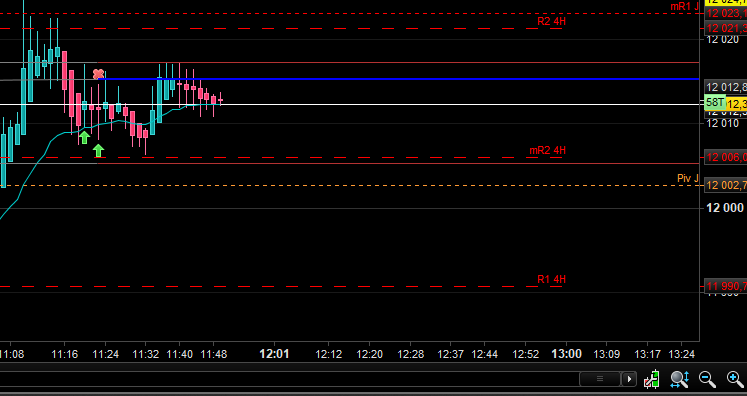Click the 12 010 price axis label

pyautogui.click(x=723, y=124)
